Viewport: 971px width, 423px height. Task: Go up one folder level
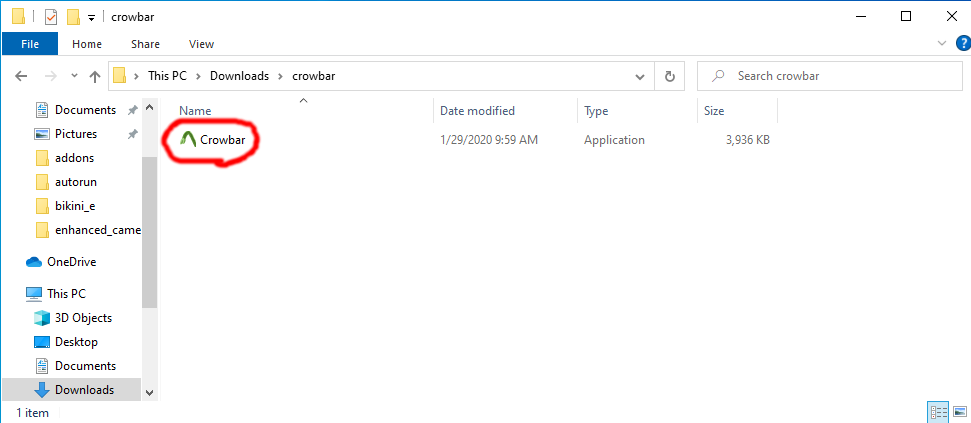95,76
